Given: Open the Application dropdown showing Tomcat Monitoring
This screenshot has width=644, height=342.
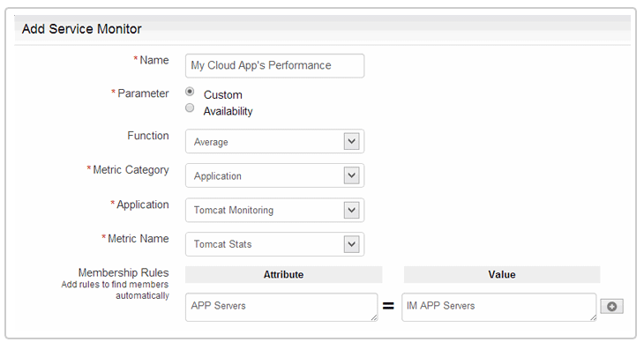Looking at the screenshot, I should coord(274,210).
